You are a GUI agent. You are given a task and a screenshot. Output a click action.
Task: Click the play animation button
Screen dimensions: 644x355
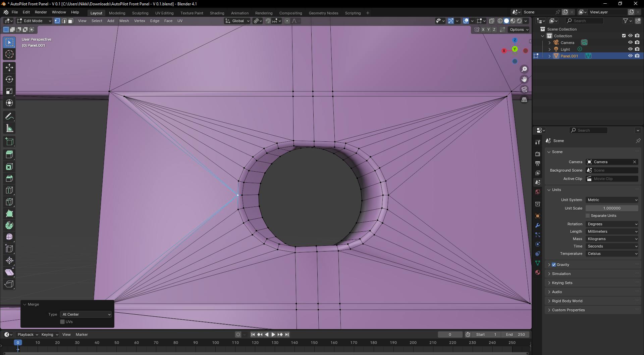pyautogui.click(x=273, y=335)
